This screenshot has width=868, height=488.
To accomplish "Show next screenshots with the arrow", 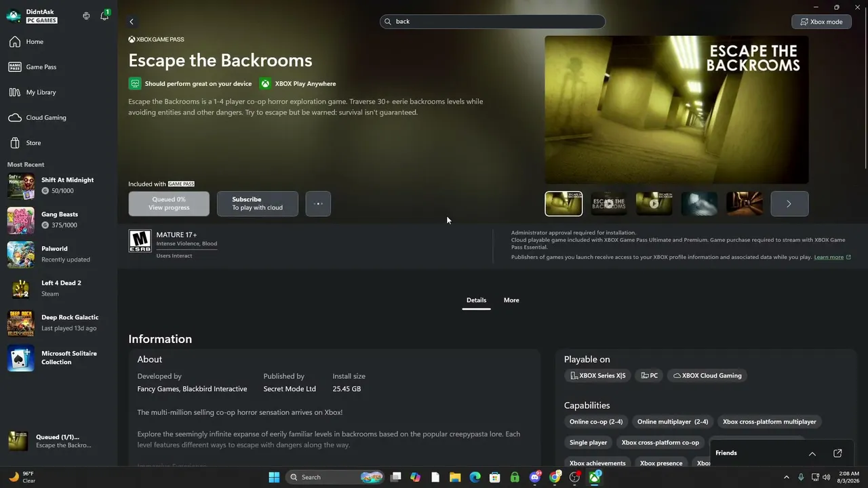I will (789, 203).
